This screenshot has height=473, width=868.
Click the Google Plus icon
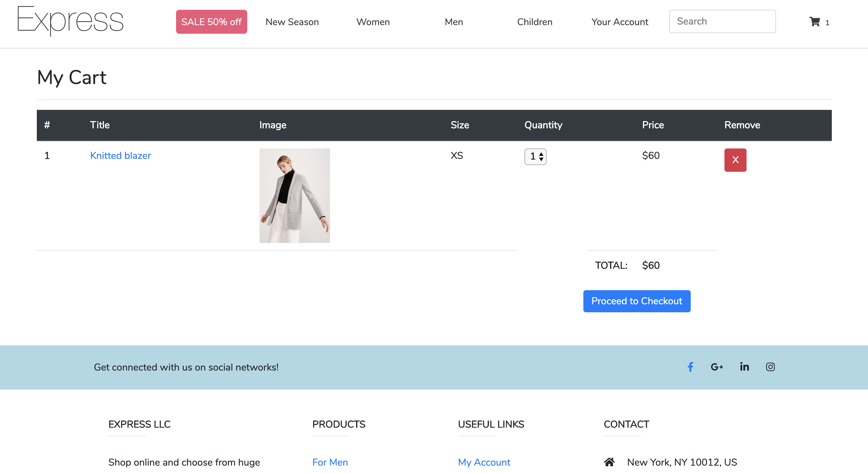716,367
